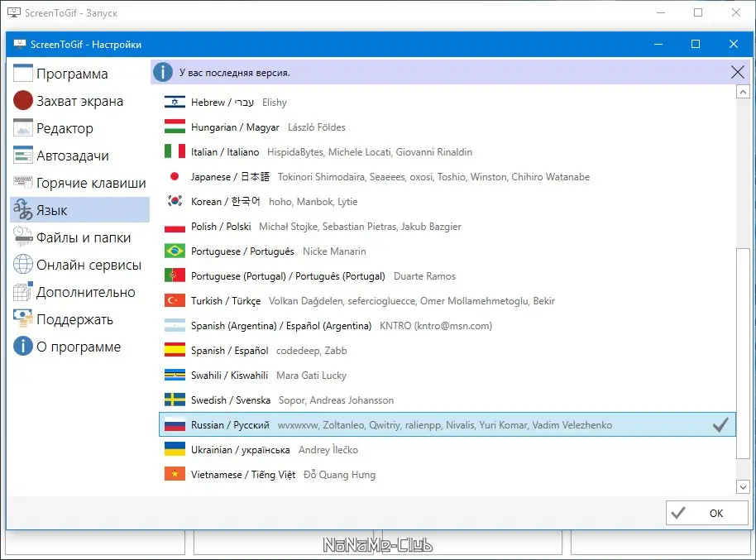
Task: Open the Онлайн сервисы globe icon
Action: pos(22,265)
